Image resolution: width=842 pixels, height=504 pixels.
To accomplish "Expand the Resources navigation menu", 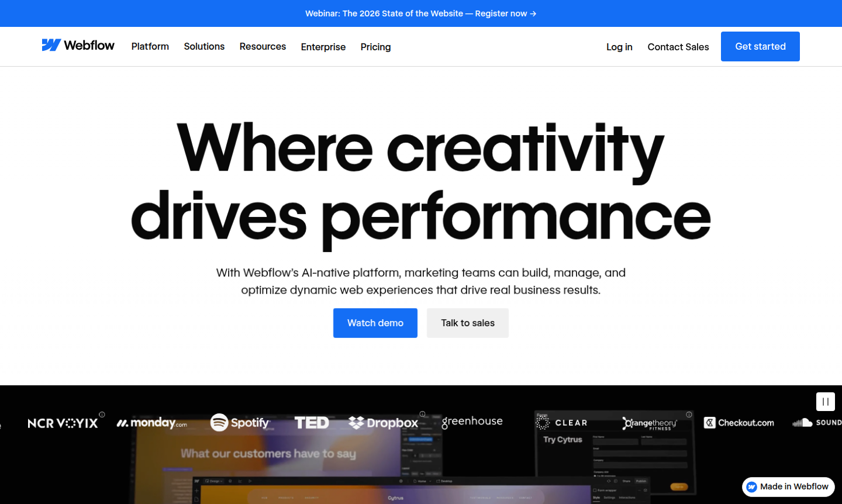I will click(x=263, y=46).
